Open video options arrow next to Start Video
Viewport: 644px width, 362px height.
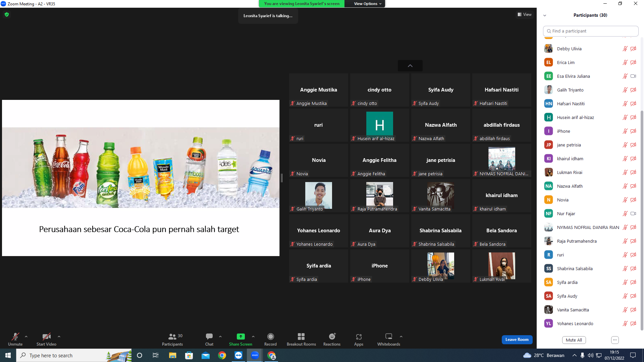59,337
